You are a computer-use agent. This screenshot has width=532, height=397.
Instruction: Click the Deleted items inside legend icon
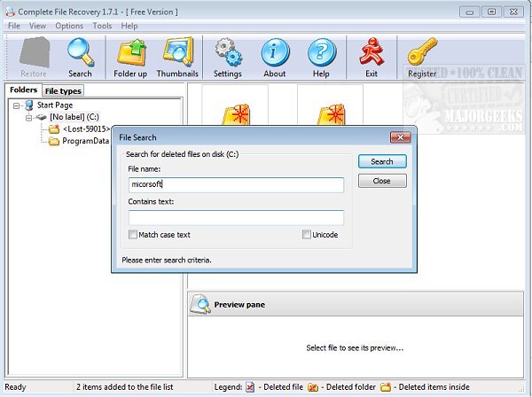tap(386, 387)
